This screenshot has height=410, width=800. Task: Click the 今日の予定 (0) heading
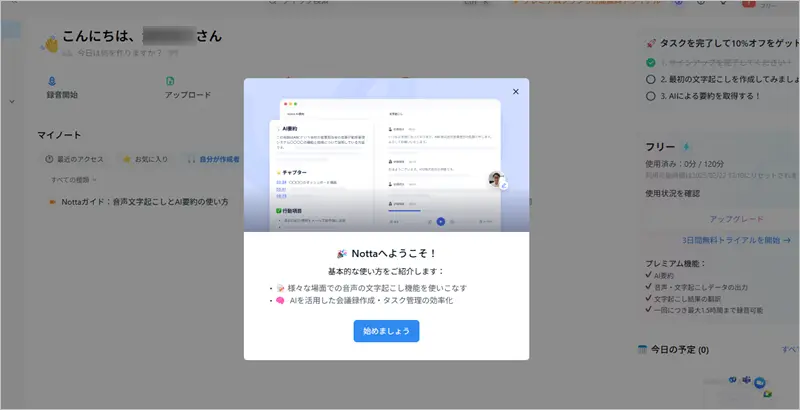[x=680, y=349]
